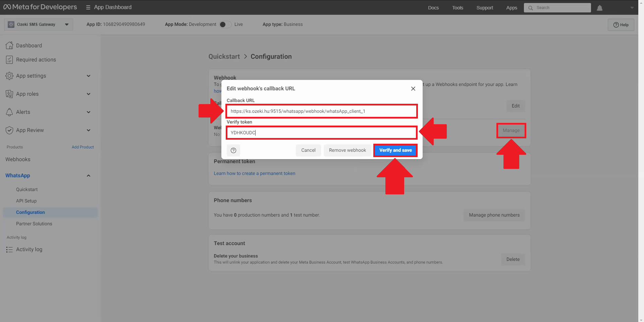Open the Support menu

(485, 8)
